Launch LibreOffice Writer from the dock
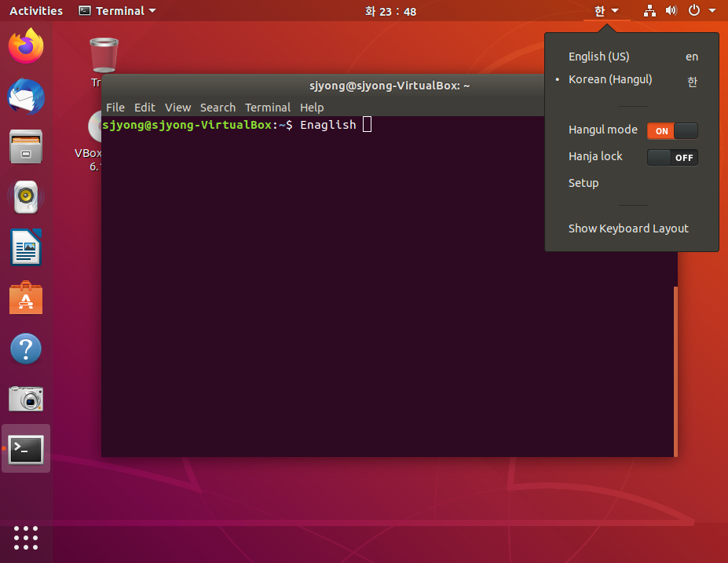The width and height of the screenshot is (728, 563). 26,247
